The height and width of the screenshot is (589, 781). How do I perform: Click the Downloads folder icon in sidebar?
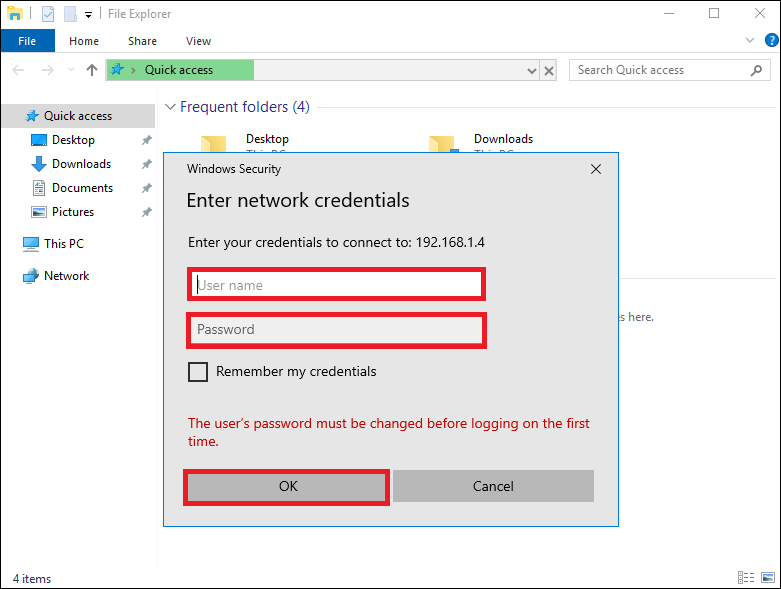[x=39, y=164]
